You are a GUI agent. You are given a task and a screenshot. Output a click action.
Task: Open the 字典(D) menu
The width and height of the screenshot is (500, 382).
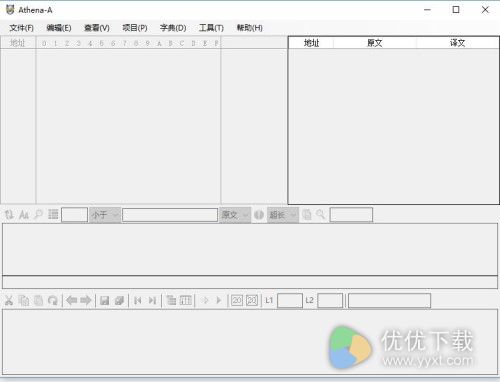(x=173, y=28)
